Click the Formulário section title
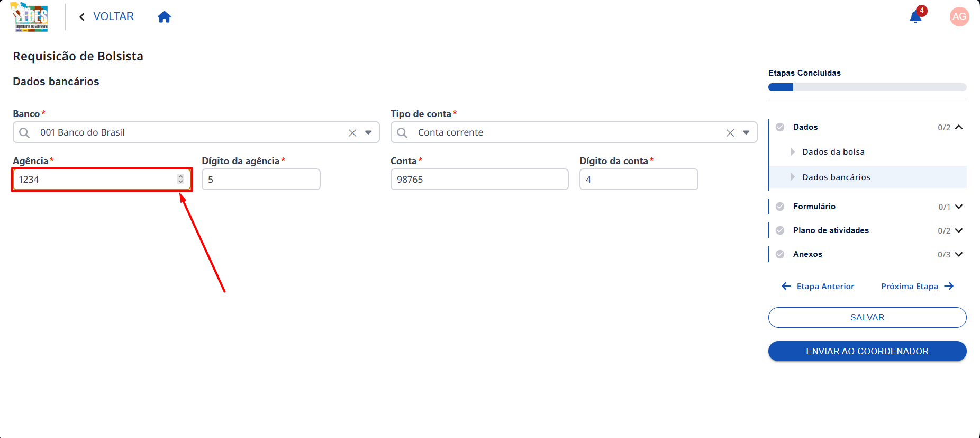 [814, 207]
